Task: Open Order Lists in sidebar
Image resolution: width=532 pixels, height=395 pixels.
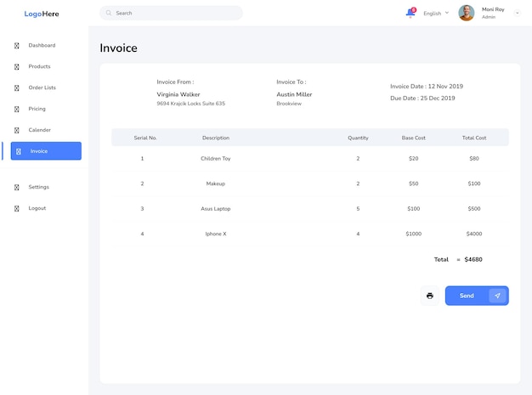Action: click(x=42, y=87)
